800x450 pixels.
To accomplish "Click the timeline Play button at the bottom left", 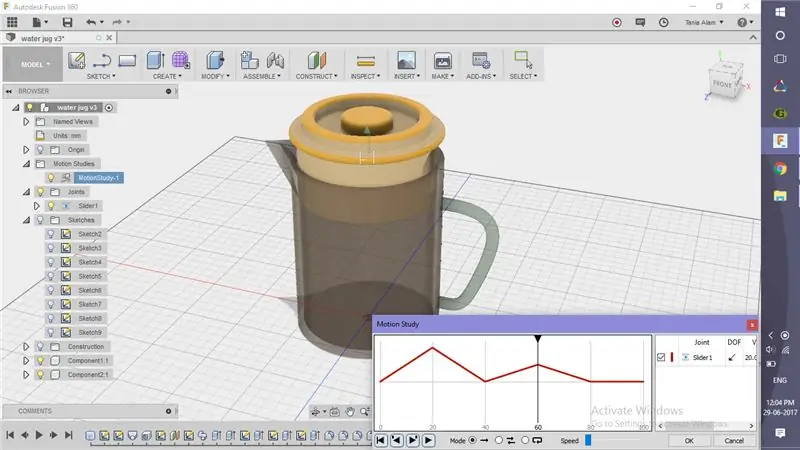I will click(x=39, y=435).
